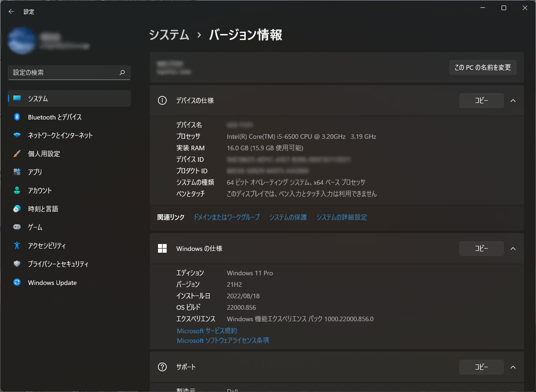Click the person icon next to アカウント

(x=17, y=190)
